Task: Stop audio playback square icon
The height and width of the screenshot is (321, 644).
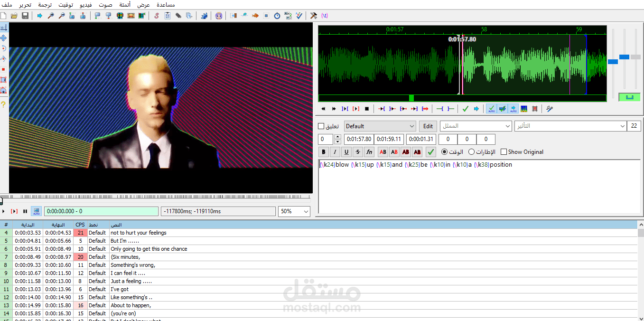Action: (x=367, y=109)
